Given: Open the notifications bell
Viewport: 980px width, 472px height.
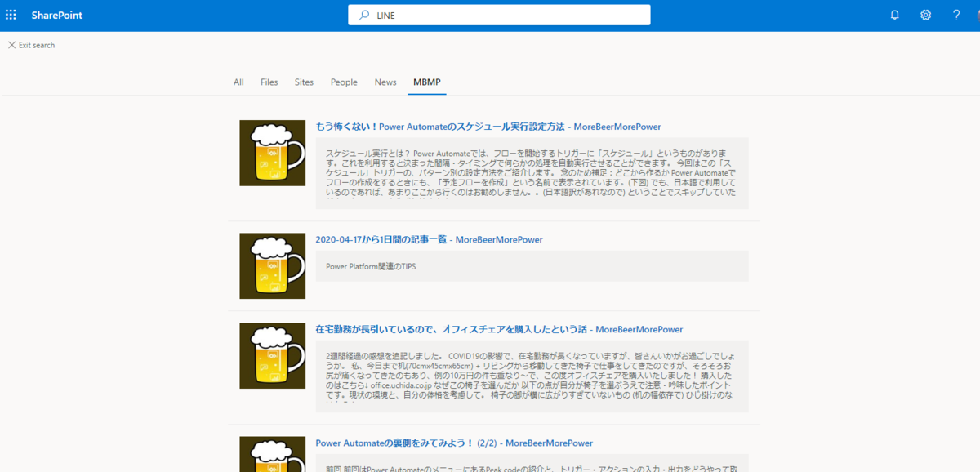Looking at the screenshot, I should pos(893,14).
